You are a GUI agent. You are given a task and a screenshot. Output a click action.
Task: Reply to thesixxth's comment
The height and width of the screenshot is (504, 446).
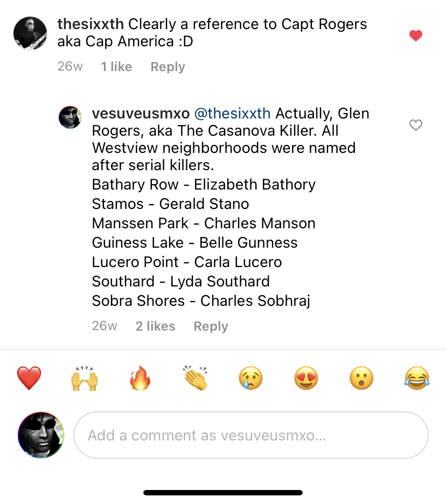pyautogui.click(x=168, y=67)
